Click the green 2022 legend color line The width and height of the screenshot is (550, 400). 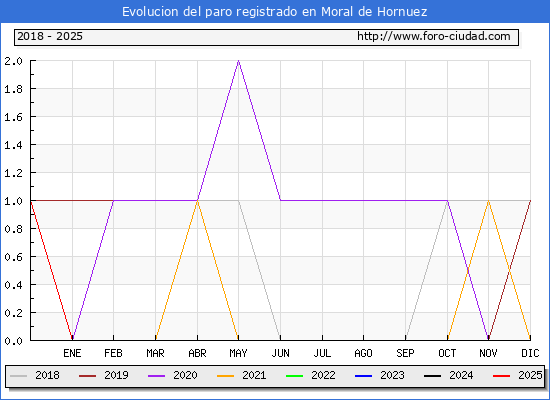tap(295, 376)
